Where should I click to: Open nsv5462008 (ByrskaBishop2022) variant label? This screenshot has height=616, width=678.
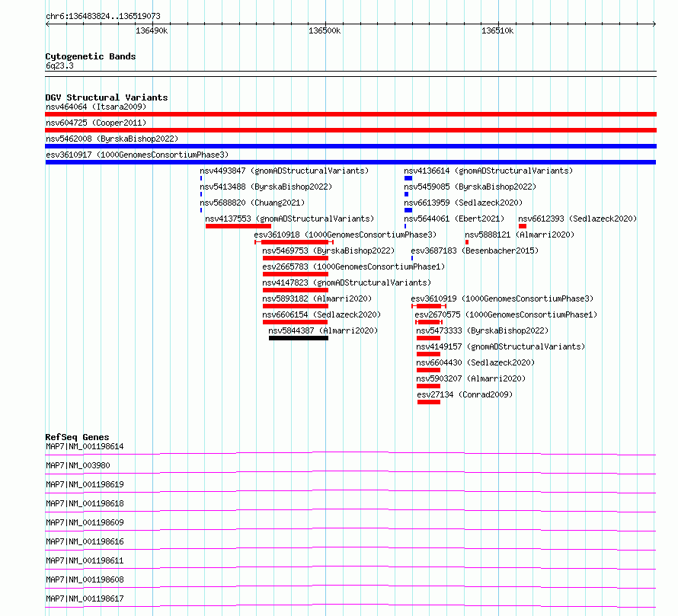coord(112,139)
